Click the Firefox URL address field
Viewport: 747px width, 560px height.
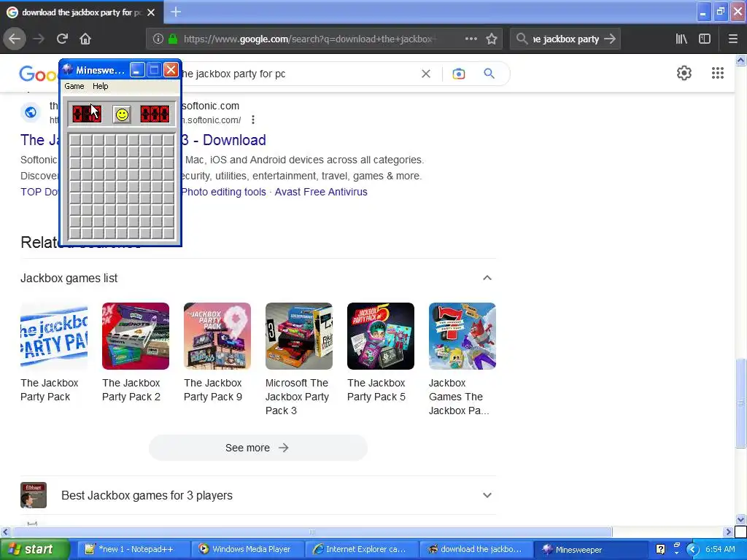click(x=309, y=39)
